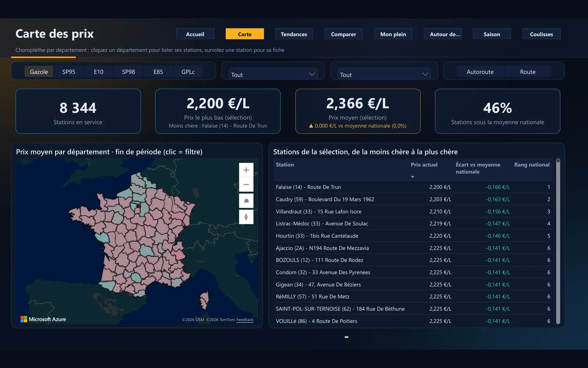The width and height of the screenshot is (588, 368).
Task: Open the first Tout dropdown
Action: click(x=273, y=74)
